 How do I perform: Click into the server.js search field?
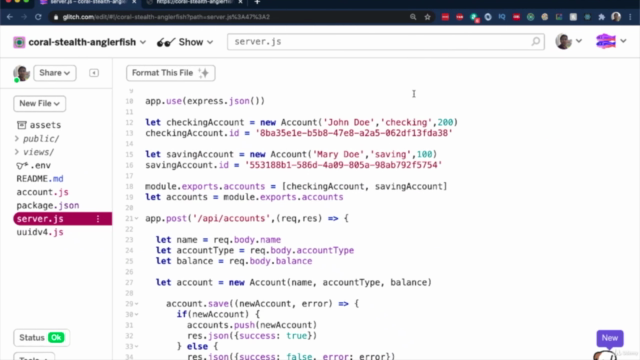386,42
